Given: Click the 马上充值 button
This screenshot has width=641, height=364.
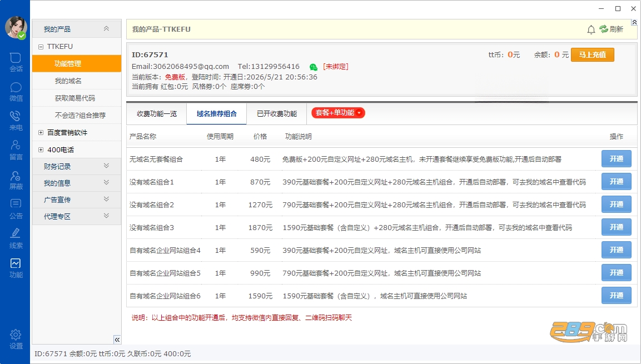Looking at the screenshot, I should pyautogui.click(x=592, y=55).
